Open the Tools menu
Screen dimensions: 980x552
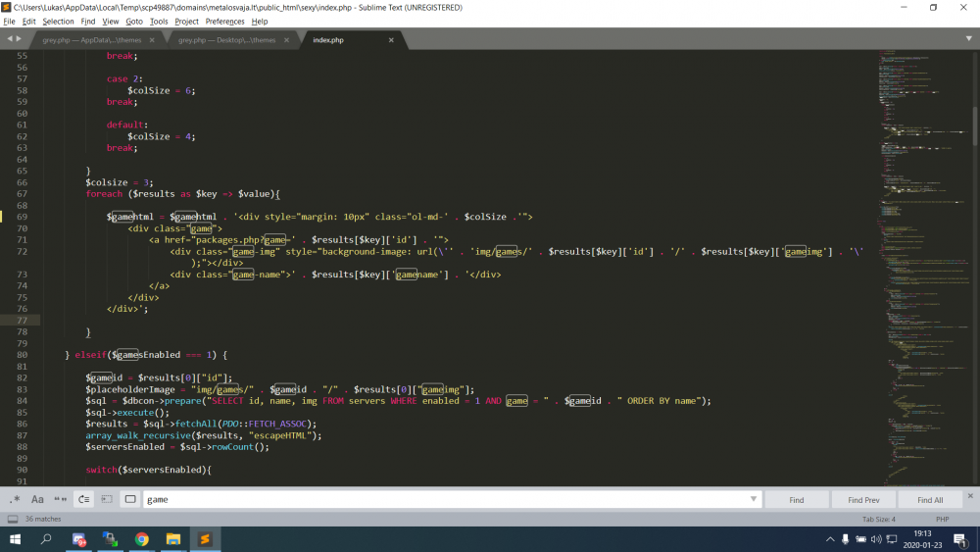(159, 22)
